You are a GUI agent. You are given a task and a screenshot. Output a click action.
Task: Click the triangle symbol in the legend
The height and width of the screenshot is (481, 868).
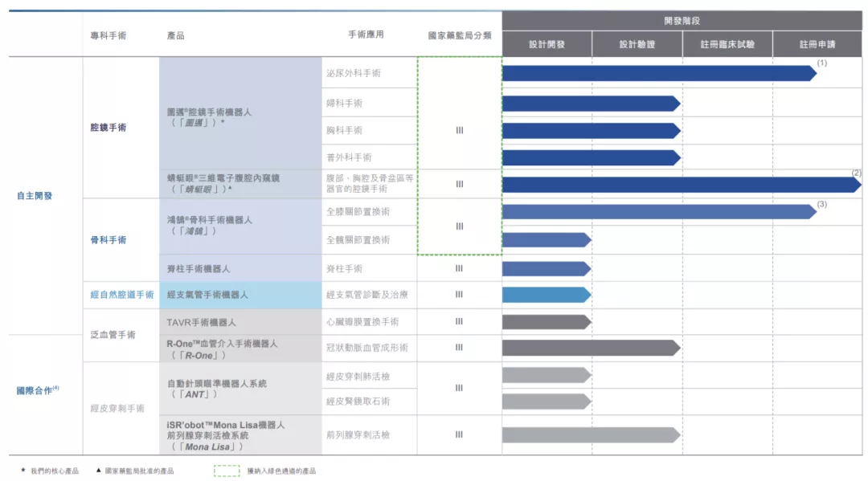point(98,471)
